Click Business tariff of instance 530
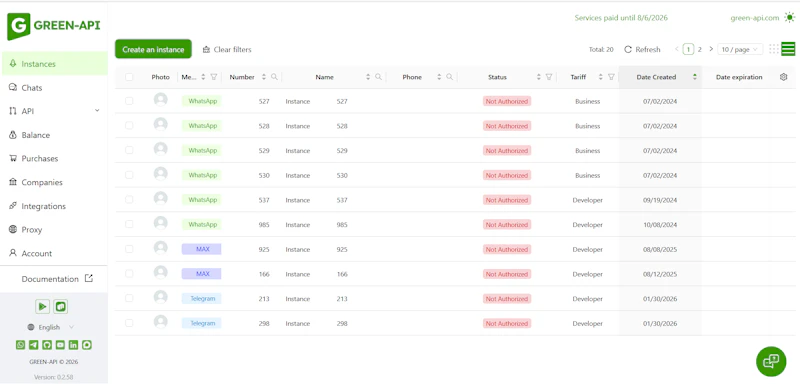 tap(587, 175)
